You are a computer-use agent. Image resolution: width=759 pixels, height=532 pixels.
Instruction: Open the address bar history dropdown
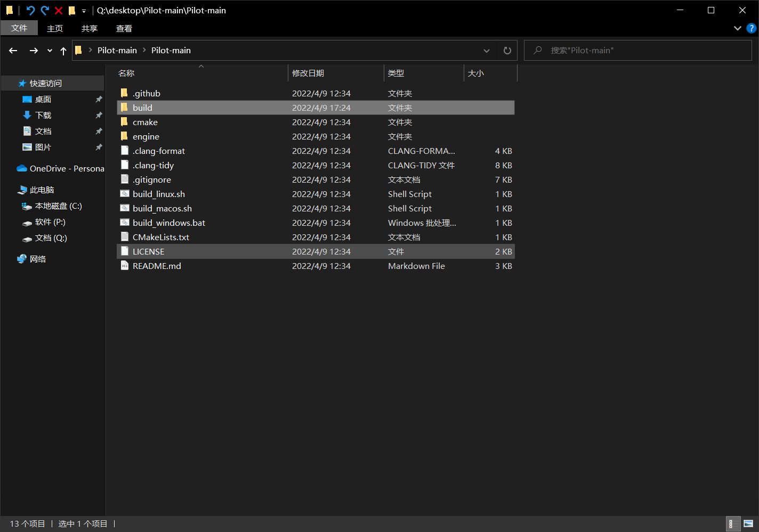coord(487,51)
